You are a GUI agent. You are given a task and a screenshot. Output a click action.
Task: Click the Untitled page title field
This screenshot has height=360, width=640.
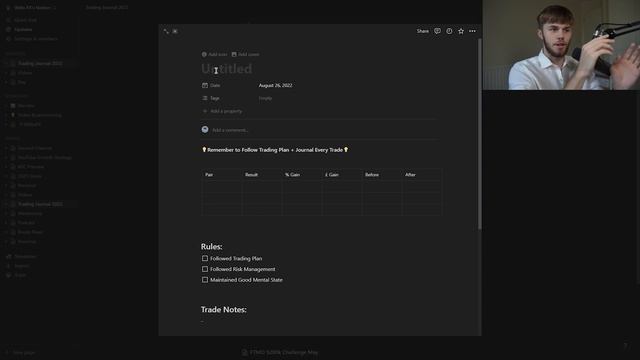tap(227, 69)
